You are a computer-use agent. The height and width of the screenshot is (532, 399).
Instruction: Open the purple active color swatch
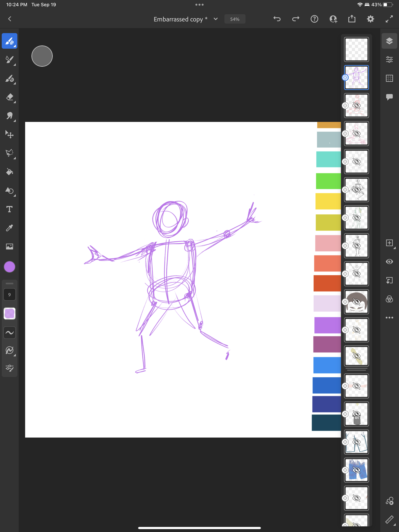9,267
